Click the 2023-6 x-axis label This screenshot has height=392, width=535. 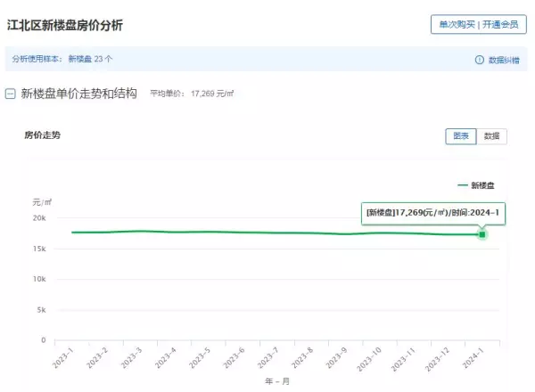pyautogui.click(x=234, y=358)
